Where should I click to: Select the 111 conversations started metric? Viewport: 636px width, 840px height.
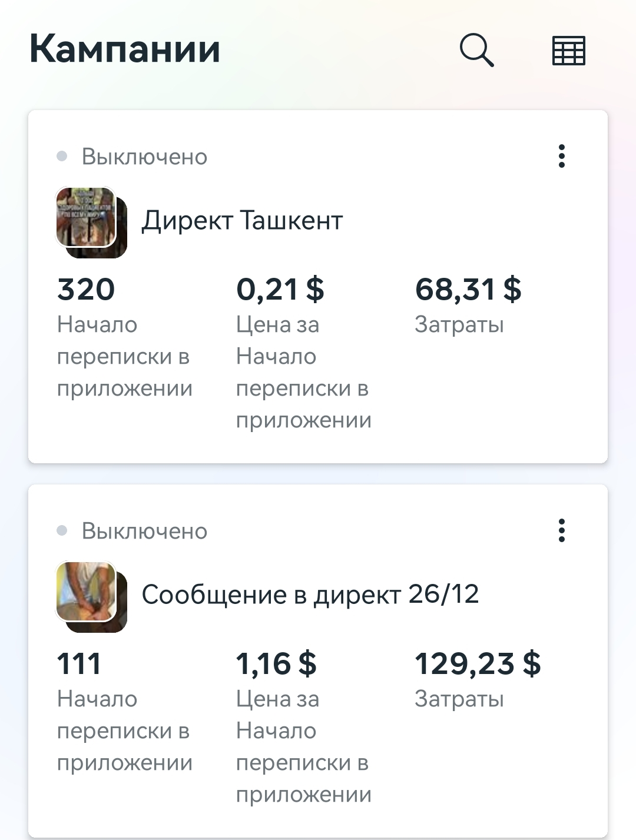79,663
